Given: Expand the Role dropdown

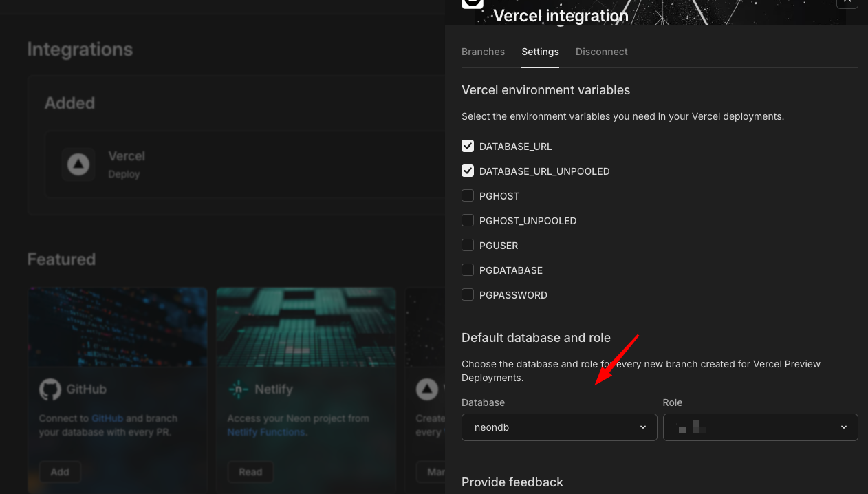Looking at the screenshot, I should pos(760,427).
